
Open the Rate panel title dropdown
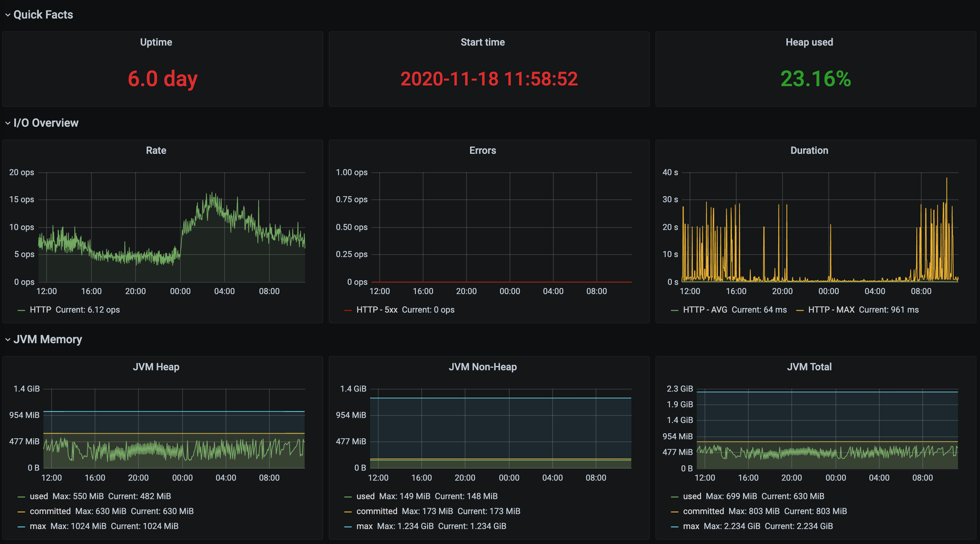pos(156,150)
